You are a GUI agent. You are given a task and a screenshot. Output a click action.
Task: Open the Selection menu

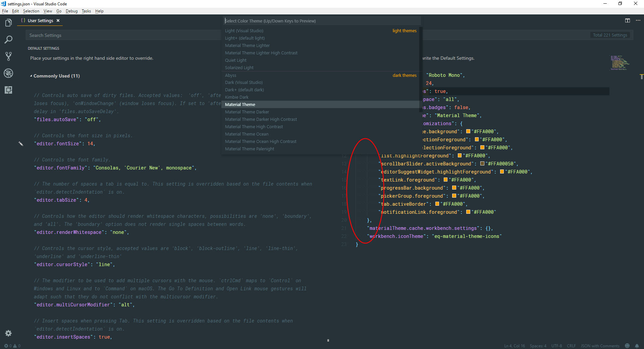pyautogui.click(x=31, y=11)
